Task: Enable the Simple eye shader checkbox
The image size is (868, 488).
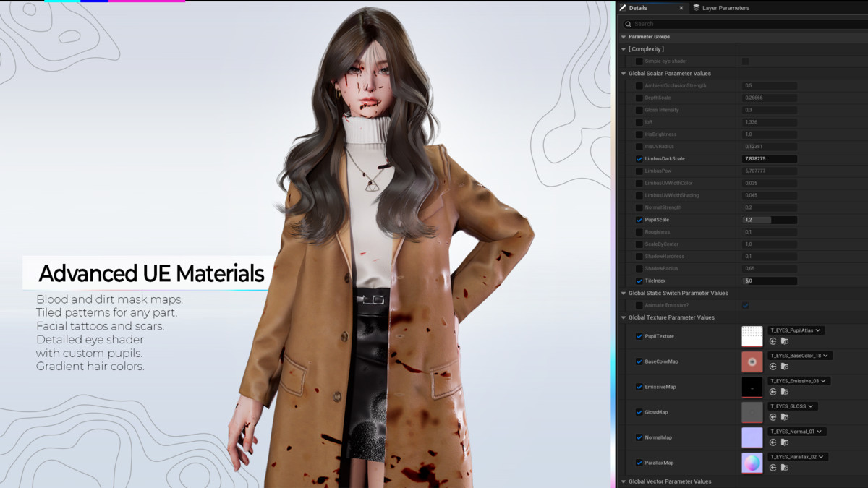Action: [x=639, y=61]
